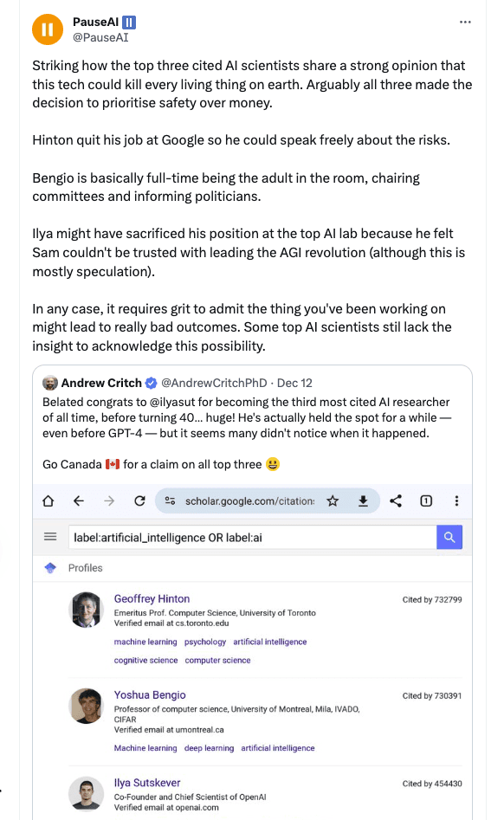Go back with the browser back arrow
The height and width of the screenshot is (820, 504).
[79, 501]
